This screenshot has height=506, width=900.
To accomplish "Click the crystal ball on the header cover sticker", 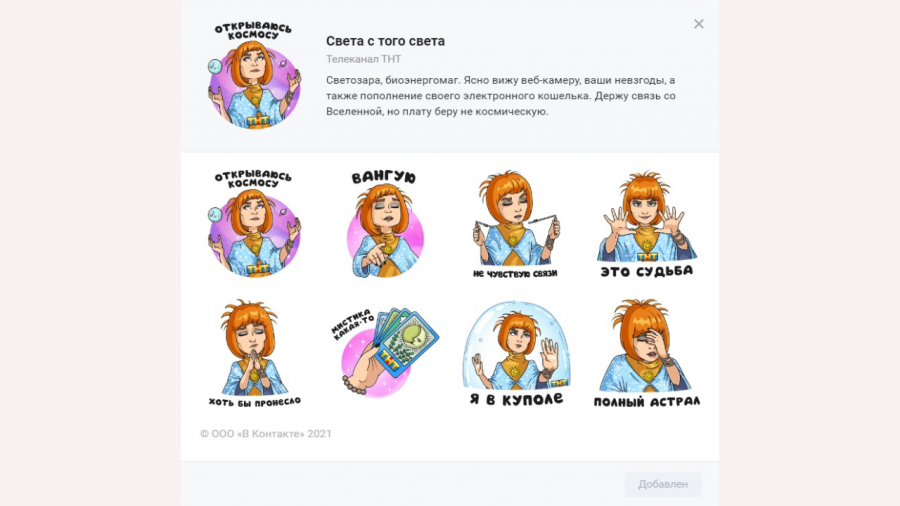I will coord(215,67).
